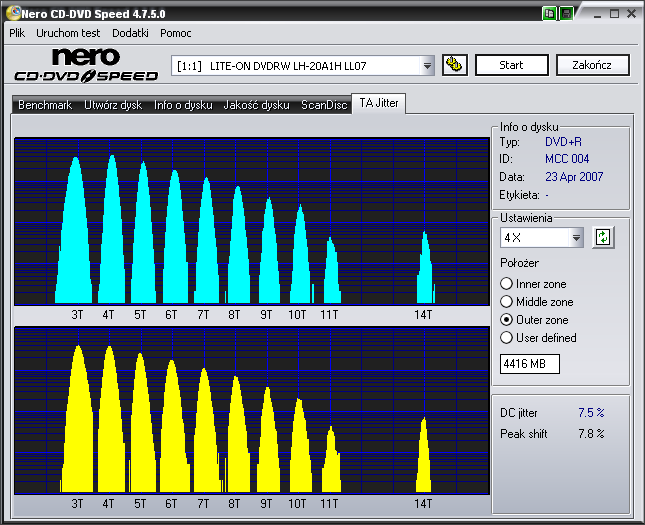Open the Dodatki menu
Image resolution: width=645 pixels, height=525 pixels.
click(x=130, y=33)
